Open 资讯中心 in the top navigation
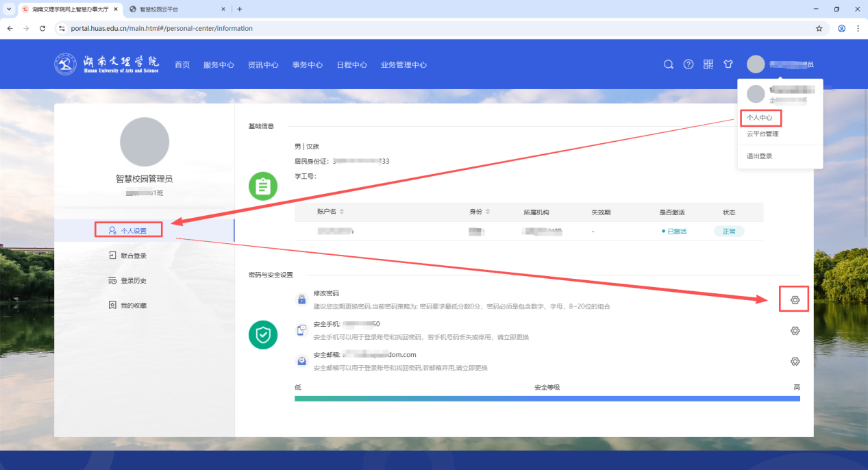 [x=263, y=65]
